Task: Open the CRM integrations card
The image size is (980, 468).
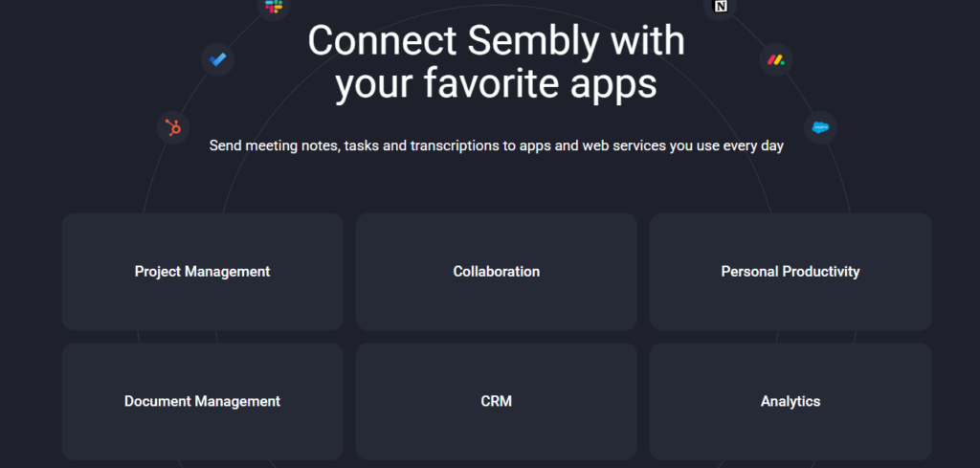Action: pos(497,401)
